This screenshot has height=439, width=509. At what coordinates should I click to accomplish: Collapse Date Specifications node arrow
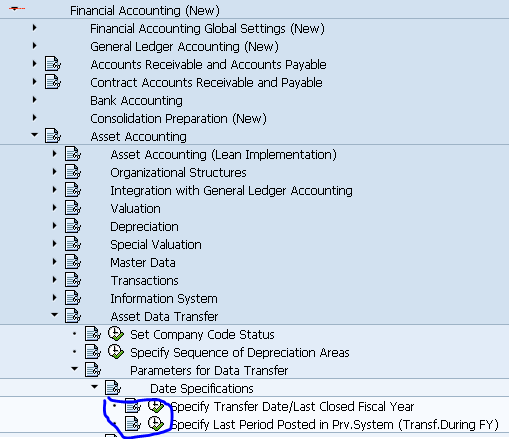95,387
